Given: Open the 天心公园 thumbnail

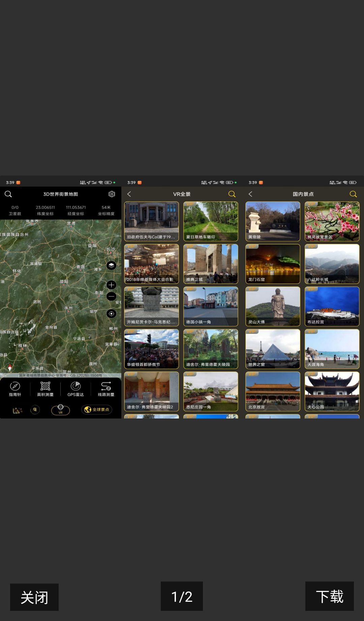Looking at the screenshot, I should 332,391.
